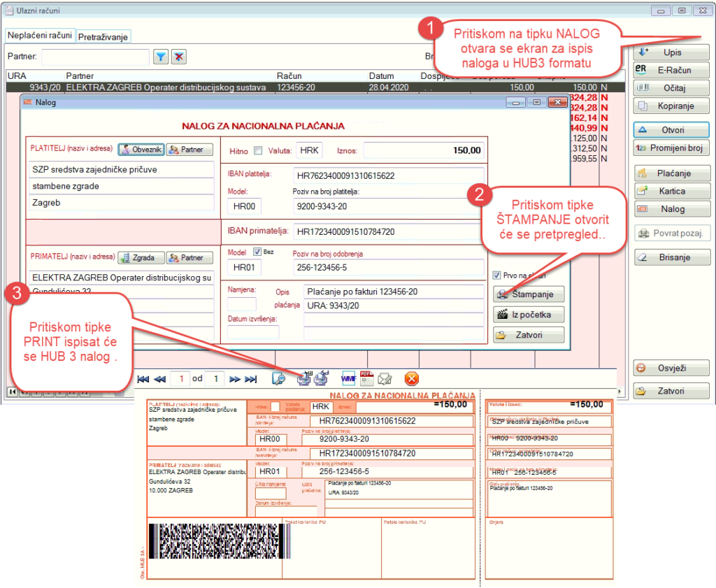The height and width of the screenshot is (588, 716).
Task: Toggle the Hitno checkbox
Action: [x=258, y=150]
